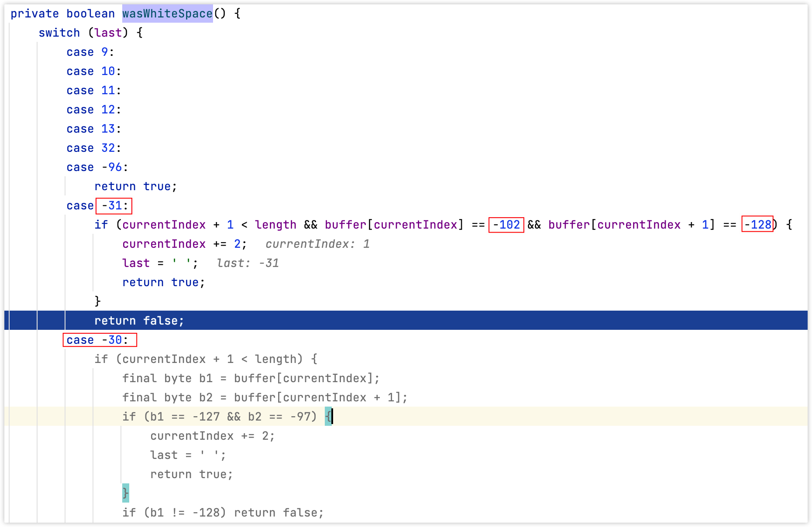The height and width of the screenshot is (527, 812).
Task: Click the switch keyword
Action: 59,33
